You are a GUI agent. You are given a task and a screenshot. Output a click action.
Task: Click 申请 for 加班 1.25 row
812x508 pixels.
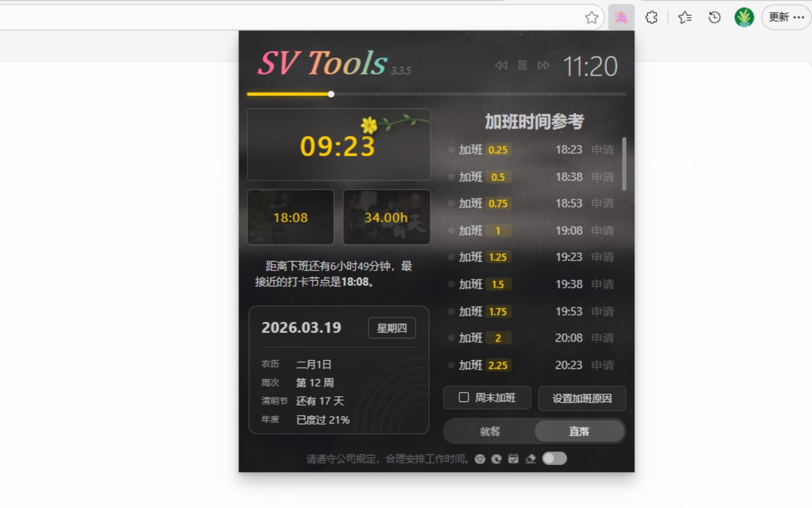click(x=603, y=257)
